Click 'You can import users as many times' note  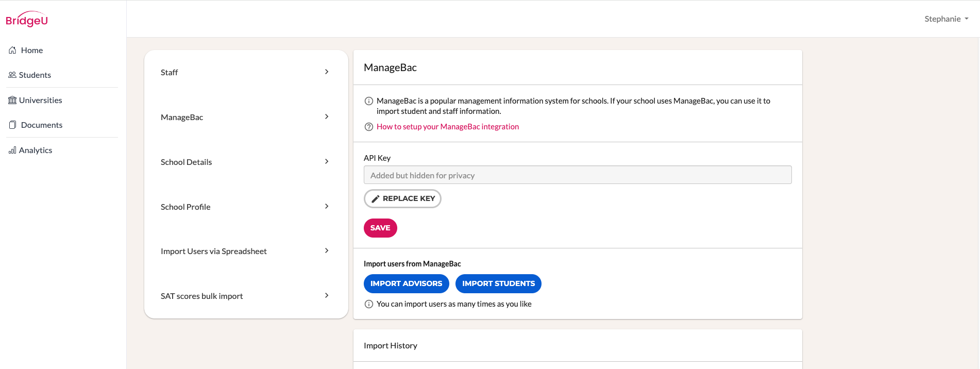pos(454,304)
